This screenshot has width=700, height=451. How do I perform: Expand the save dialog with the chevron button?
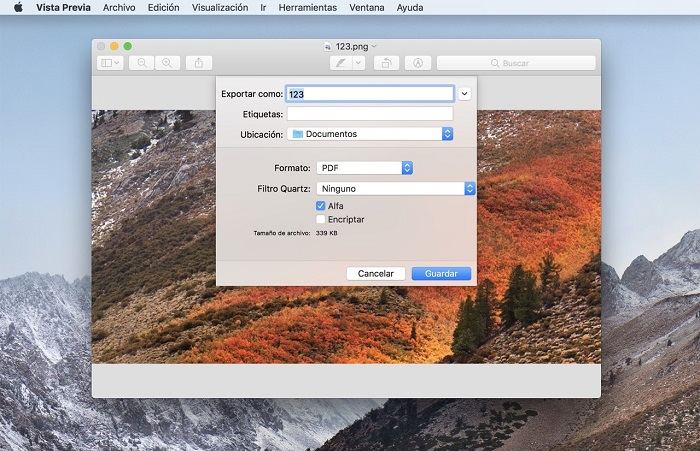click(x=465, y=94)
